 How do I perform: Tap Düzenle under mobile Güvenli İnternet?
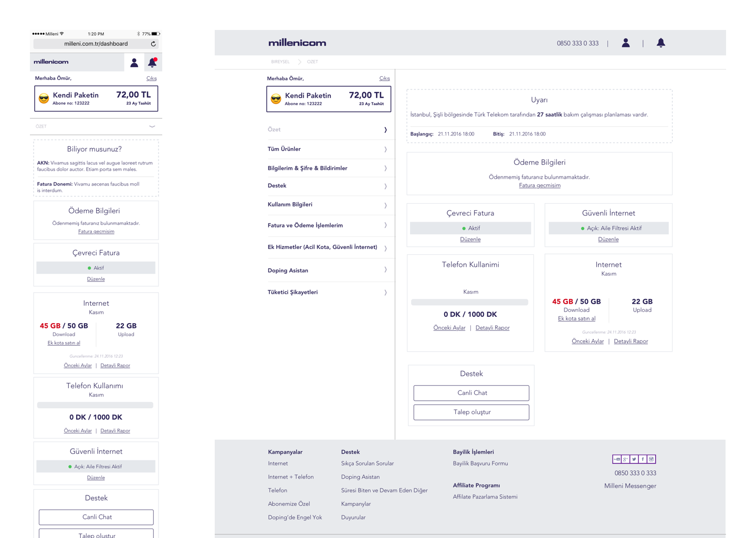[x=96, y=478]
